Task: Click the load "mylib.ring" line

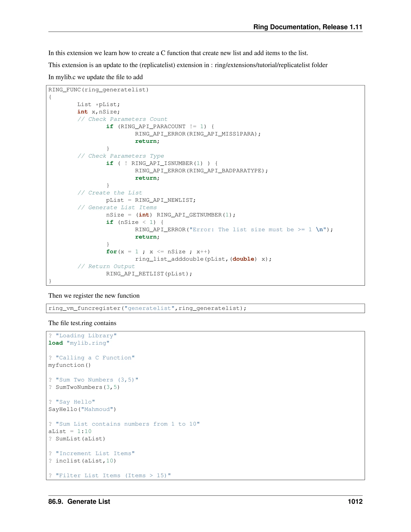Action: pos(79,343)
